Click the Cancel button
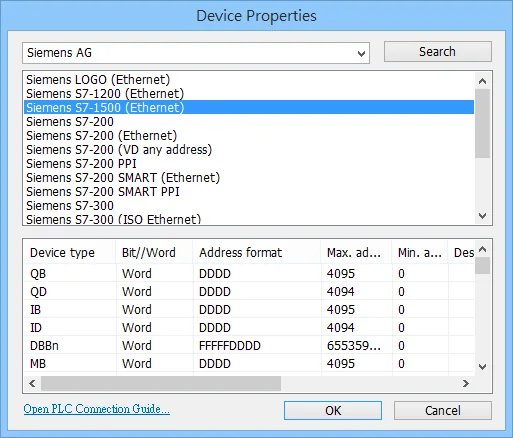The width and height of the screenshot is (513, 438). click(443, 410)
